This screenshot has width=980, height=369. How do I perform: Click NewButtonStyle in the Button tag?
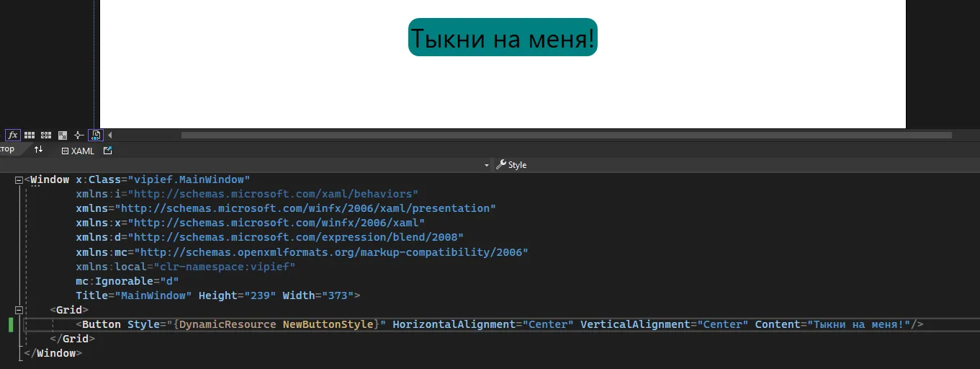click(x=328, y=324)
